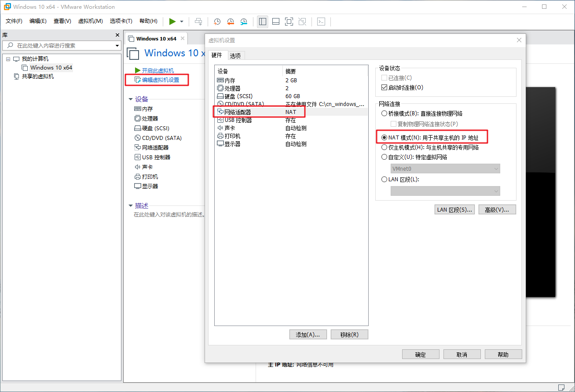Collapse the 我的计算机 tree node
Viewport: 575px width, 392px height.
8,59
